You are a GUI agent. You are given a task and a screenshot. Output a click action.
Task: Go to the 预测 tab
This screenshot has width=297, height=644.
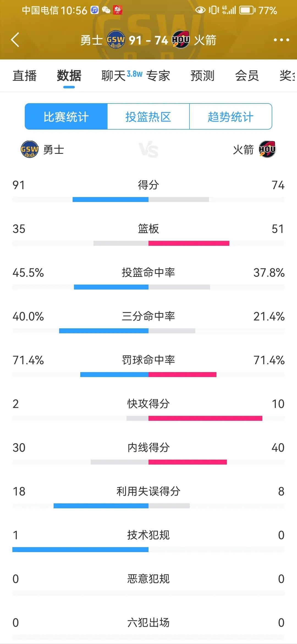point(203,76)
